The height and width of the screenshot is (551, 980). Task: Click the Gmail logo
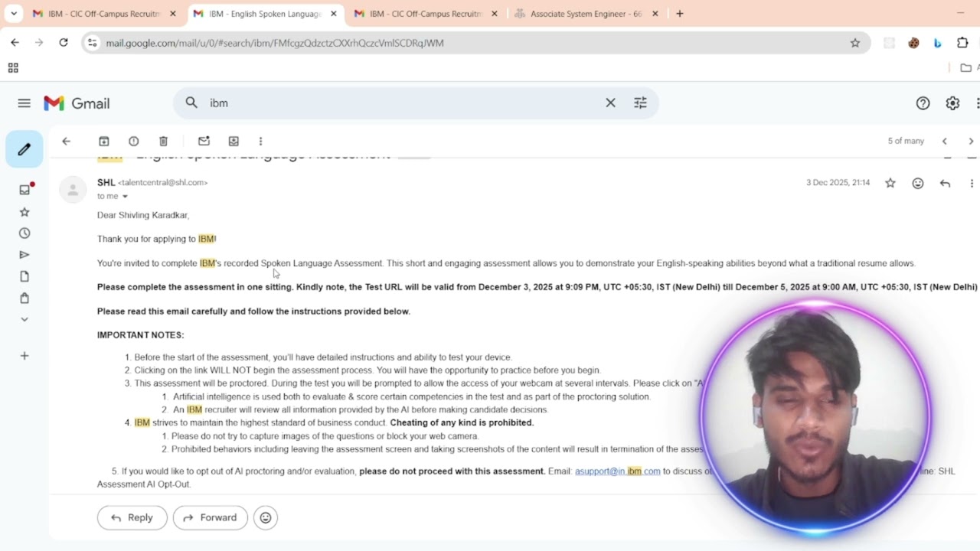pyautogui.click(x=77, y=103)
